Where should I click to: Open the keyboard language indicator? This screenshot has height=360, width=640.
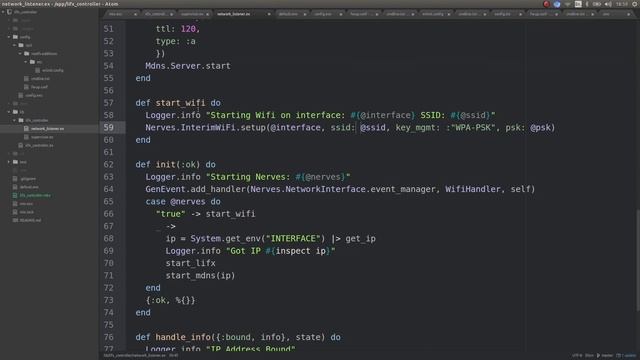click(578, 4)
